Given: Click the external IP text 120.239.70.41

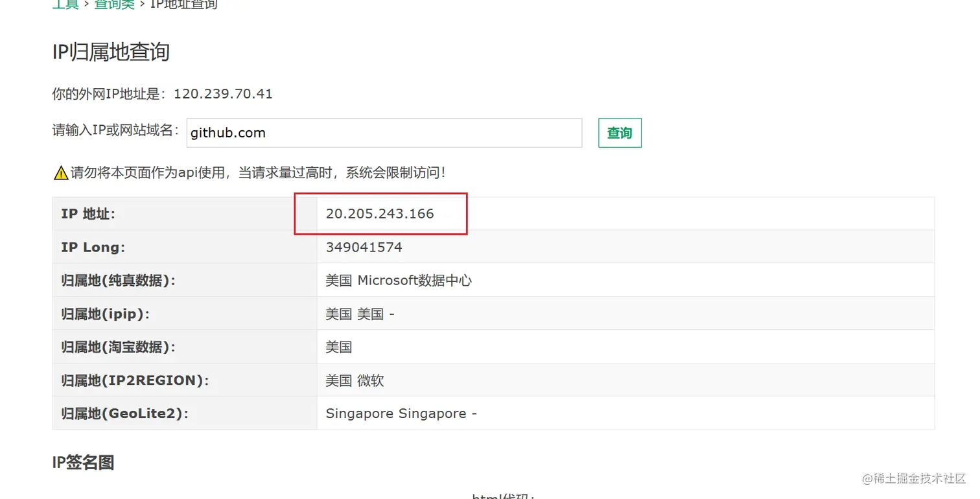Looking at the screenshot, I should click(x=223, y=94).
